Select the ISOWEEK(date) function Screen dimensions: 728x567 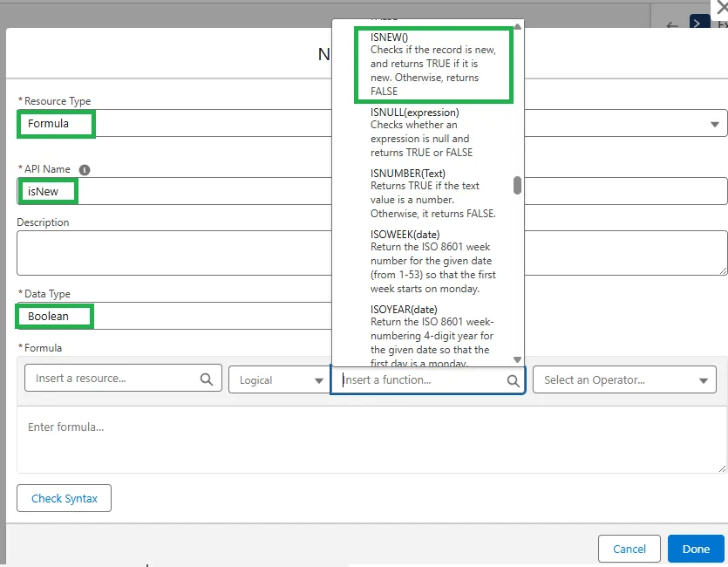coord(432,262)
